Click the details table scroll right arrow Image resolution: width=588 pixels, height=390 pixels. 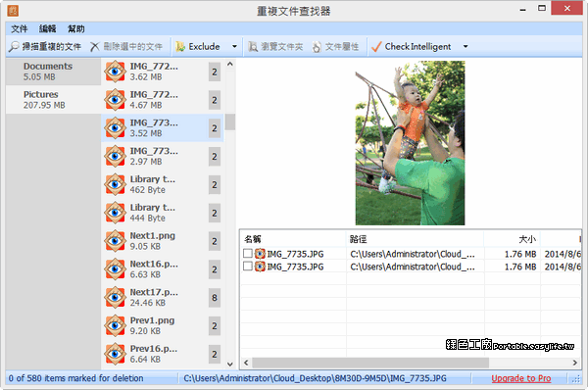tap(575, 363)
